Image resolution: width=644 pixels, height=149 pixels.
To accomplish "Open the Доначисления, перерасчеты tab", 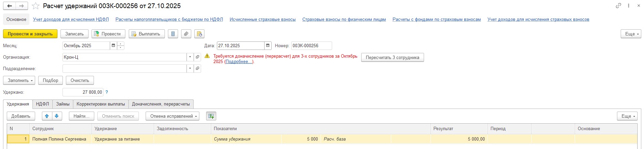I will (x=161, y=104).
